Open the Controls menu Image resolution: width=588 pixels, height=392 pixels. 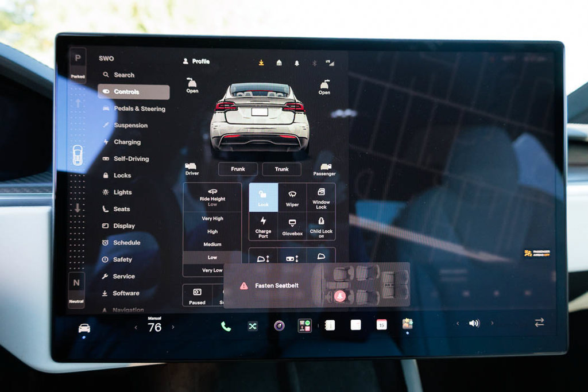(x=133, y=92)
